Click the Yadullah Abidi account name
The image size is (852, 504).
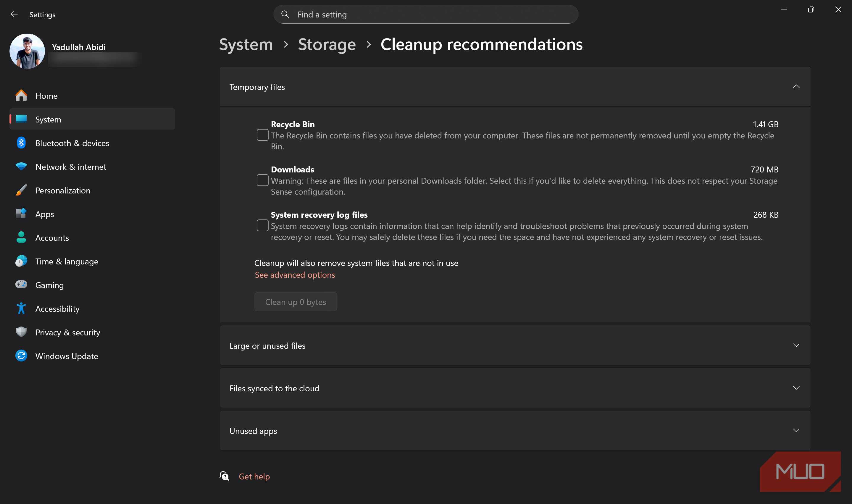point(79,47)
